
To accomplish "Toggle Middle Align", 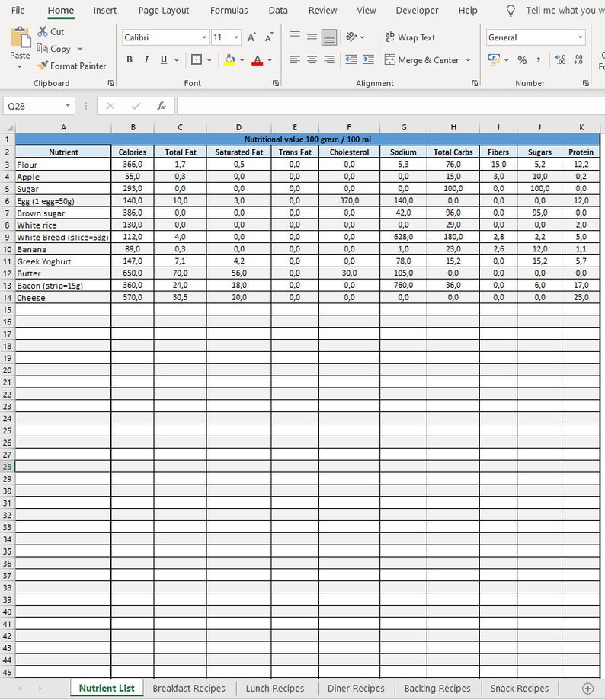I will coord(312,37).
